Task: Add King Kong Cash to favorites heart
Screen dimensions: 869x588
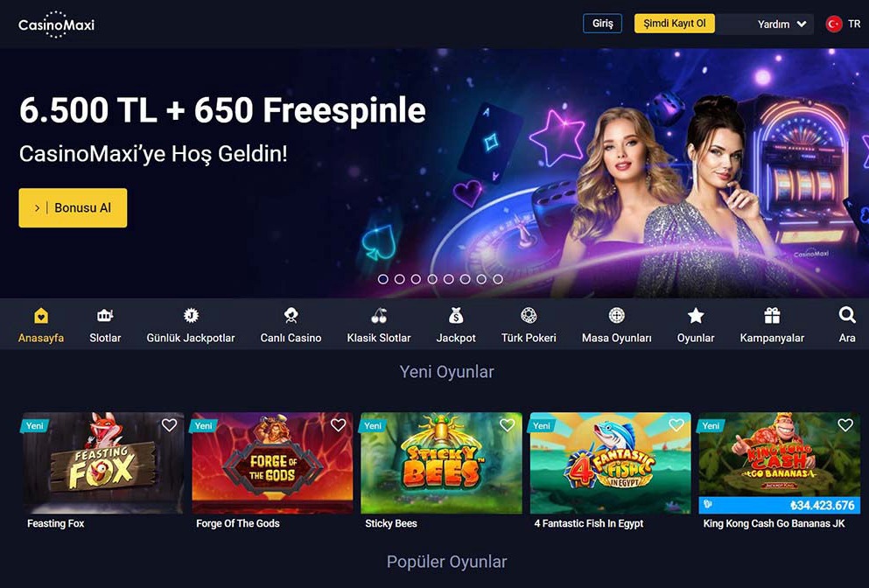Action: (x=845, y=425)
